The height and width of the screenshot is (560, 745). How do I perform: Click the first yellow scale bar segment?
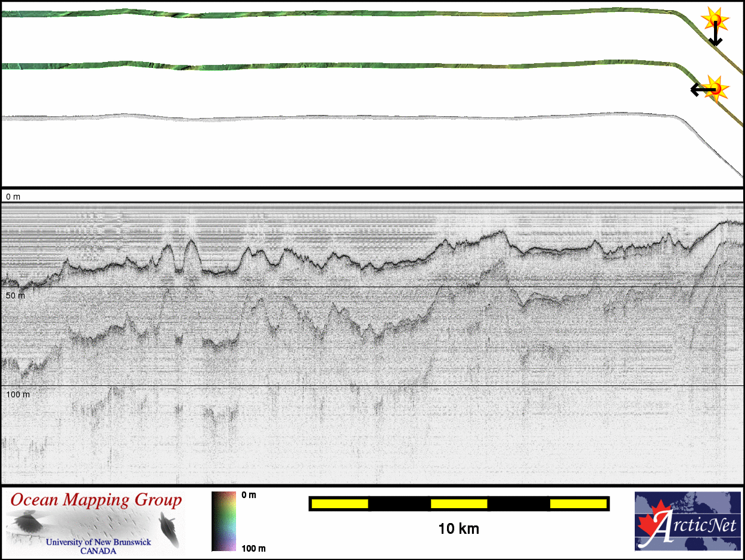pyautogui.click(x=339, y=504)
